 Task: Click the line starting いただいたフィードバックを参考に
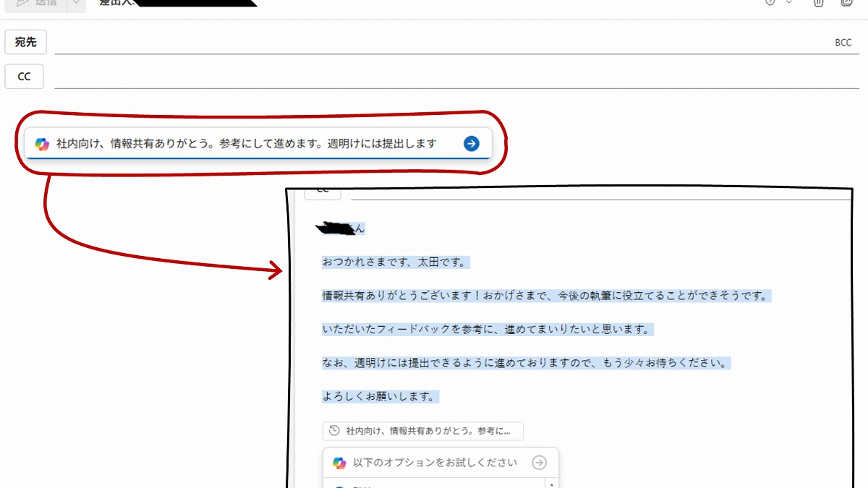(x=488, y=330)
